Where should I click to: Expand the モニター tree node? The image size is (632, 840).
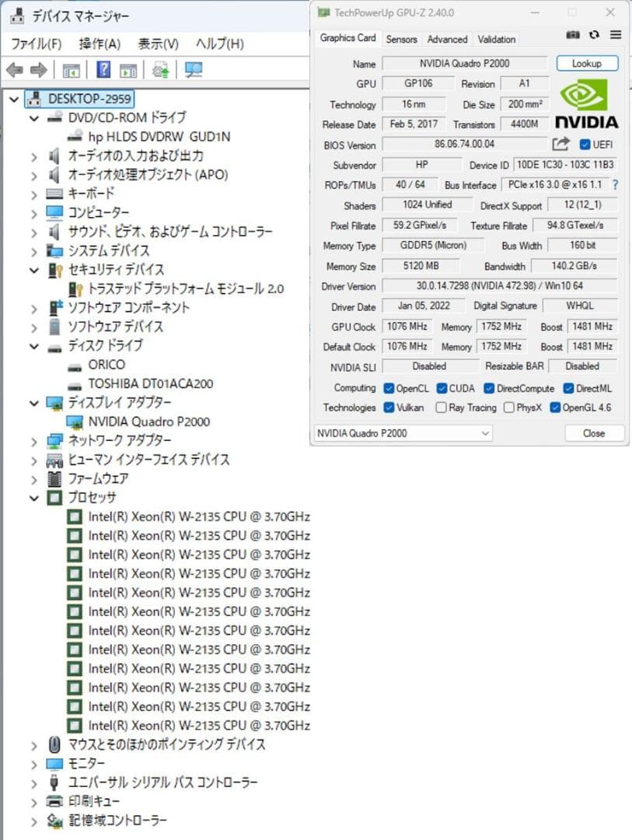(x=34, y=764)
